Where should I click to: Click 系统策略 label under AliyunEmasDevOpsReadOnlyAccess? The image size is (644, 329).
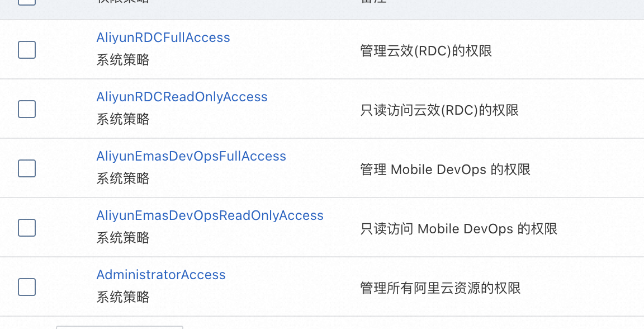(x=123, y=238)
